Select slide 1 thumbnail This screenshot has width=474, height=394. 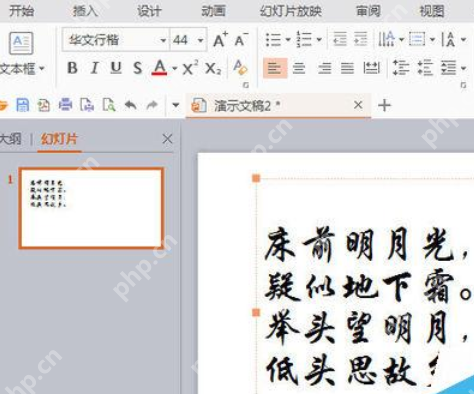point(91,208)
